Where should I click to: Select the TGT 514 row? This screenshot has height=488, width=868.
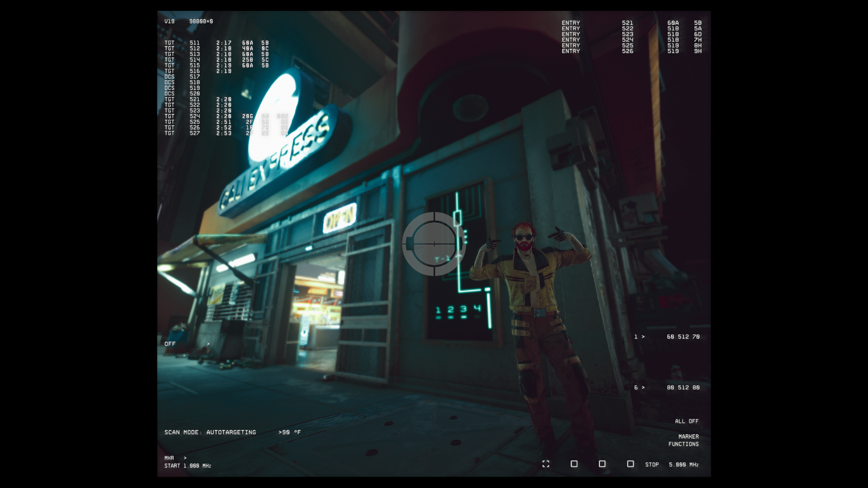(x=216, y=60)
